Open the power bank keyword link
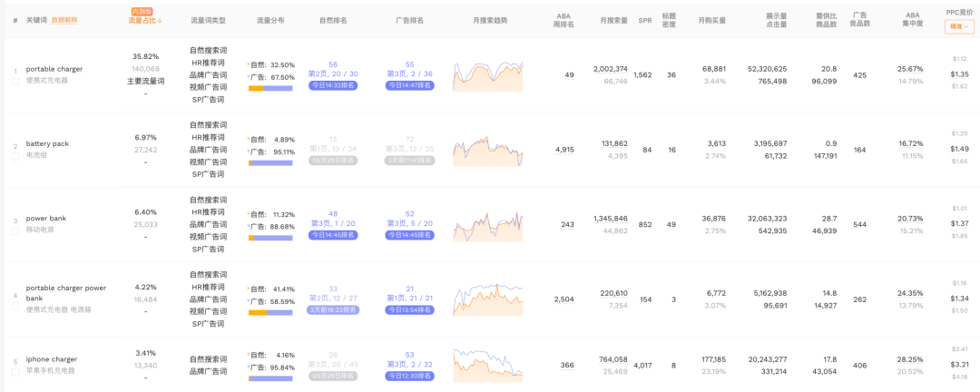This screenshot has height=392, width=980. pos(45,218)
